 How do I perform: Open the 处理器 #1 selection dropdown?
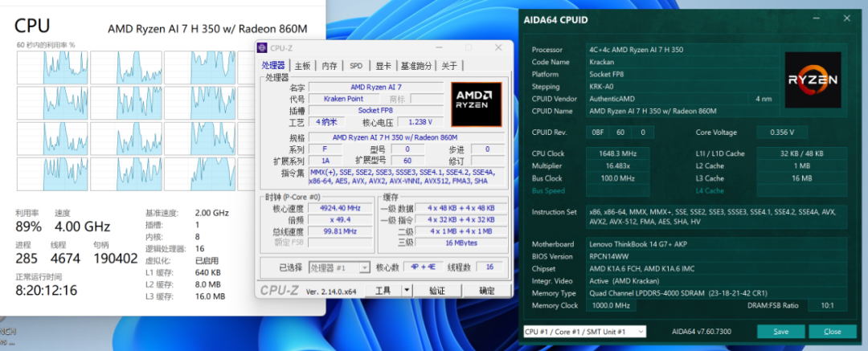coord(339,267)
